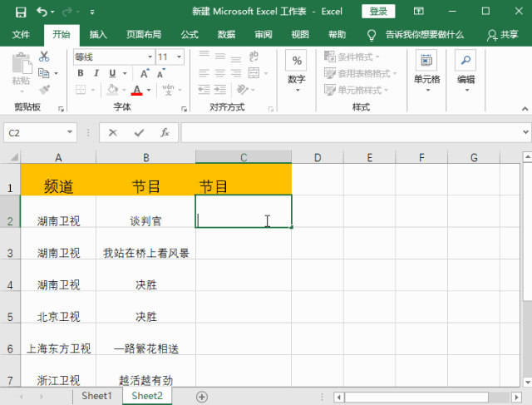The width and height of the screenshot is (532, 405).
Task: Center text horizontally
Action: (x=219, y=72)
